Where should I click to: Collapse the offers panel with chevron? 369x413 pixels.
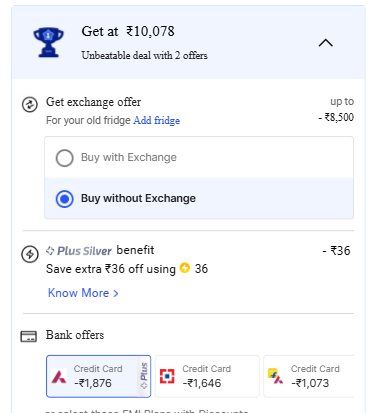click(326, 43)
